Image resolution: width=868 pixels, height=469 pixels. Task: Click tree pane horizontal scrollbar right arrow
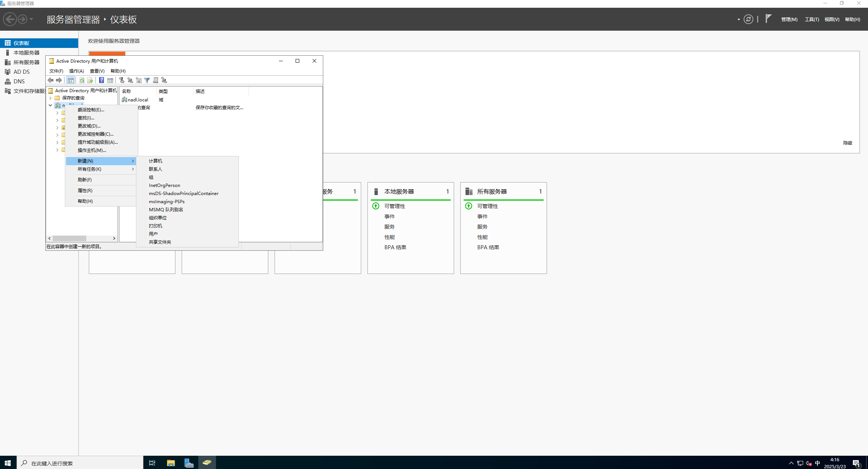coord(114,239)
